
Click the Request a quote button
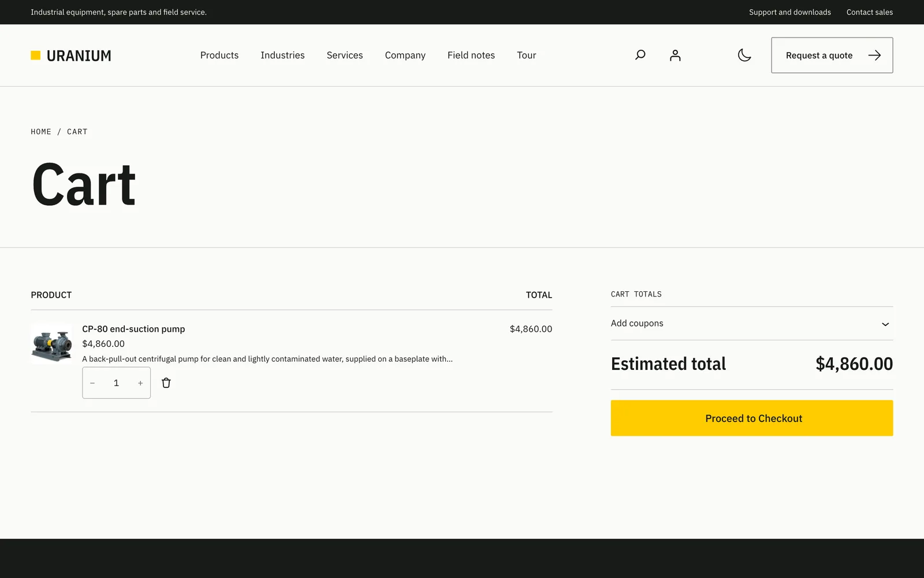[x=832, y=55]
